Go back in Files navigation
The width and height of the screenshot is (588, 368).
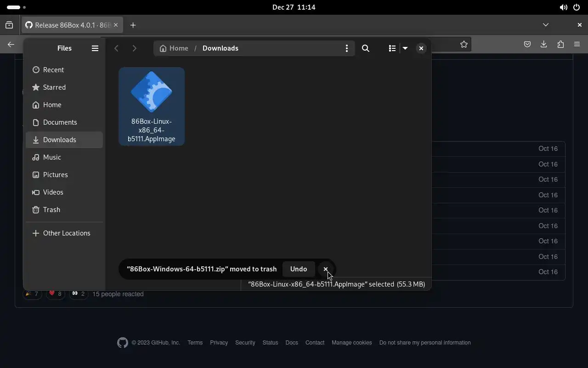pyautogui.click(x=117, y=48)
